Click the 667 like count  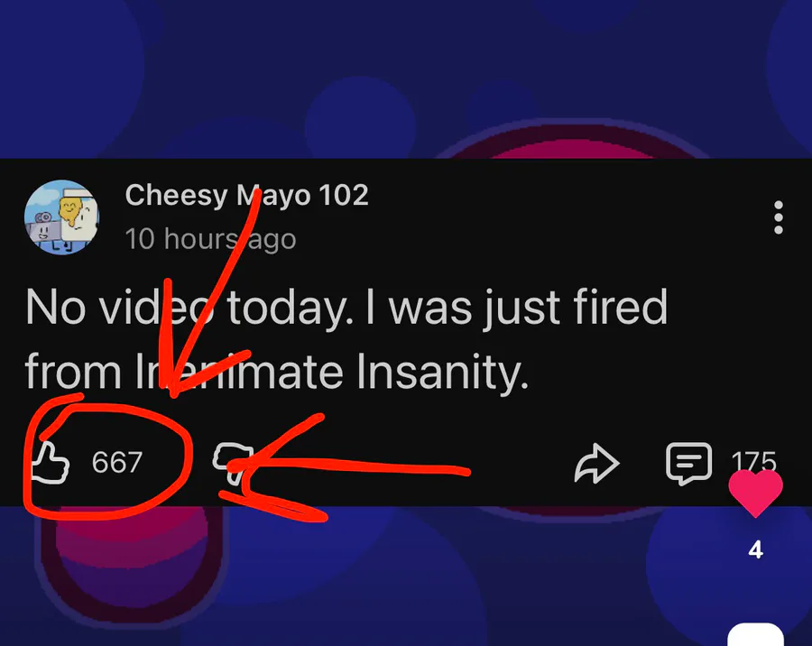click(x=117, y=463)
